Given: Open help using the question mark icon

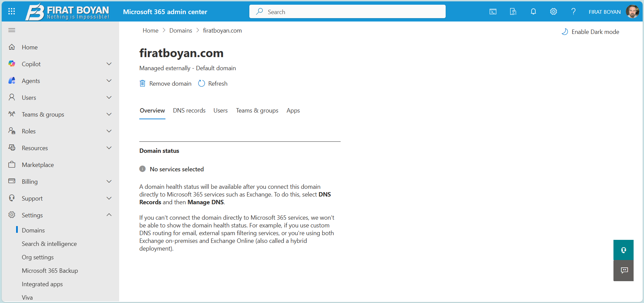Looking at the screenshot, I should click(x=573, y=11).
